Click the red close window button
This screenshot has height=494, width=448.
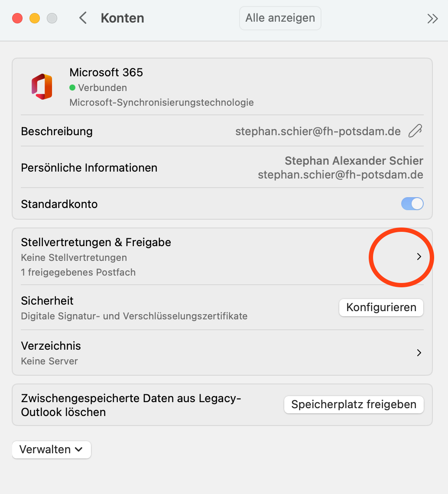(17, 18)
